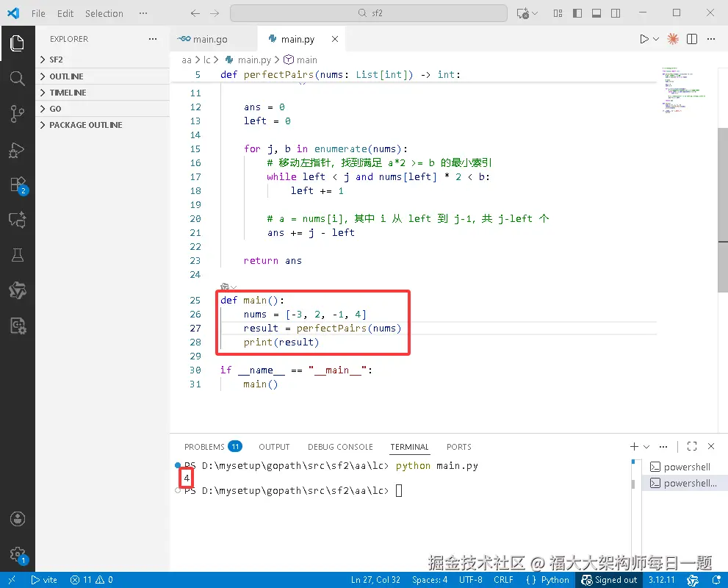The image size is (728, 588).
Task: Open Explorer views and more actions ellipsis
Action: pos(153,39)
